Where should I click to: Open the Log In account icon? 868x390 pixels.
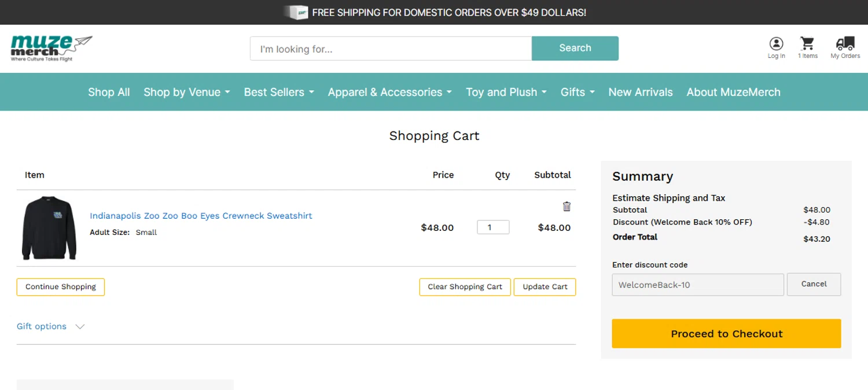click(x=776, y=45)
